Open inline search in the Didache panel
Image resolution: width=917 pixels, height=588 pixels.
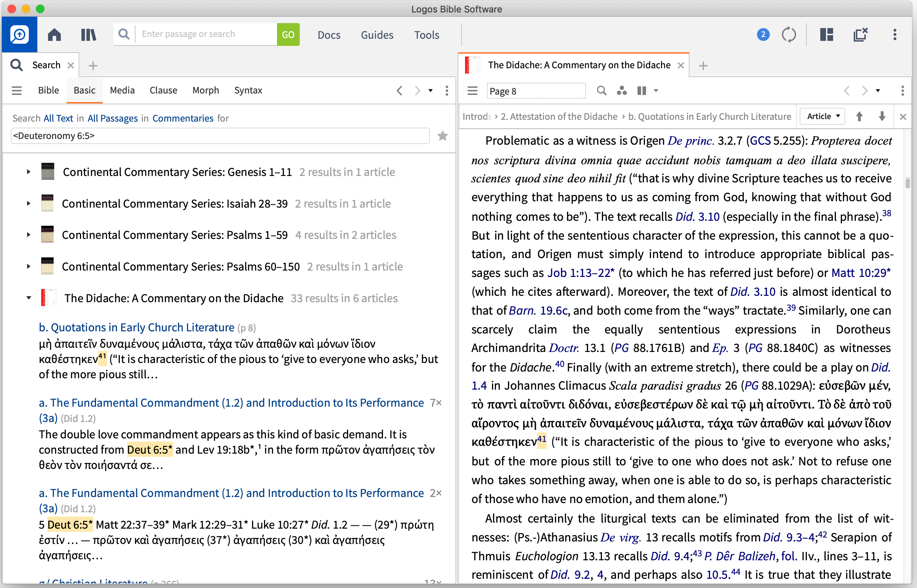point(601,91)
